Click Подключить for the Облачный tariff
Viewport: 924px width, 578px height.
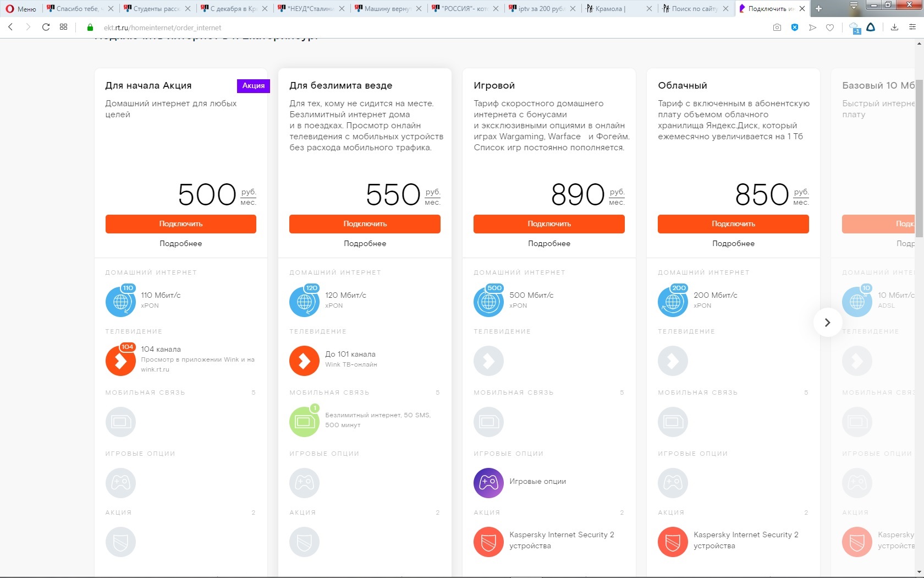click(733, 224)
